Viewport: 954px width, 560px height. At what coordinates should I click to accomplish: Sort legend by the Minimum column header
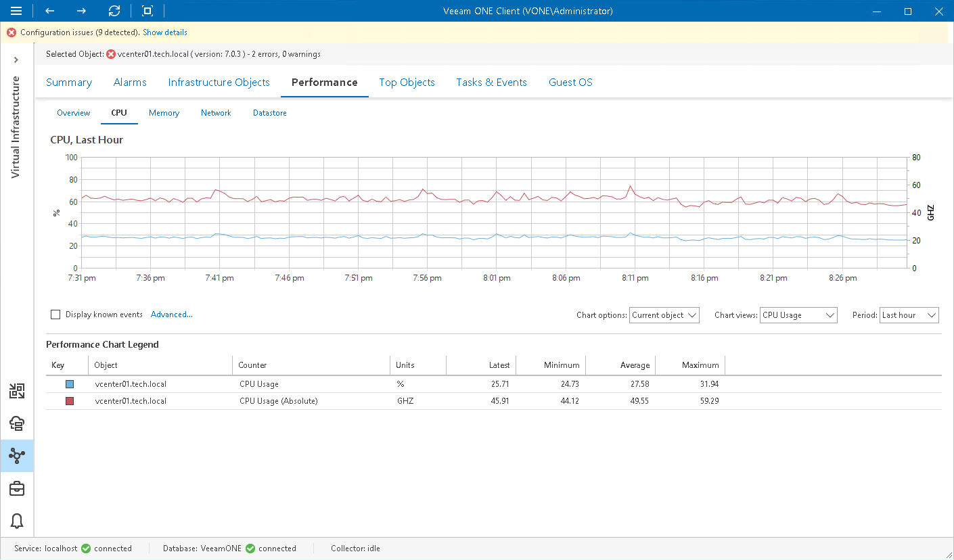(x=551, y=365)
